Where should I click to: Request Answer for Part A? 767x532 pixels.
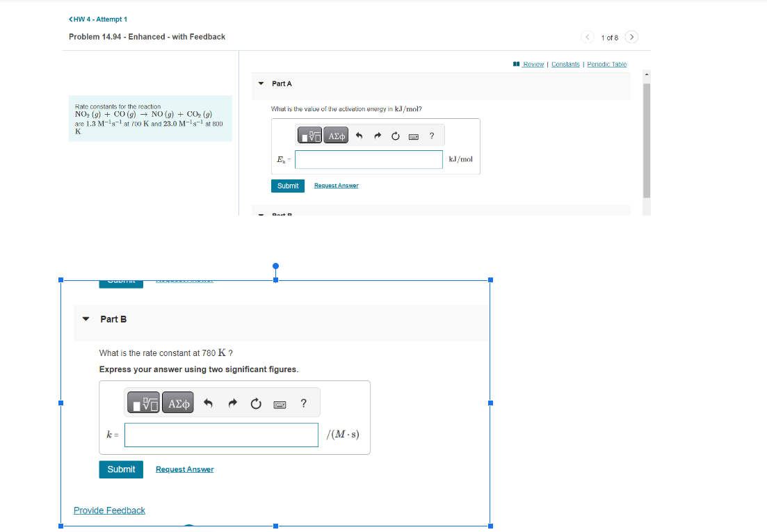pos(336,185)
